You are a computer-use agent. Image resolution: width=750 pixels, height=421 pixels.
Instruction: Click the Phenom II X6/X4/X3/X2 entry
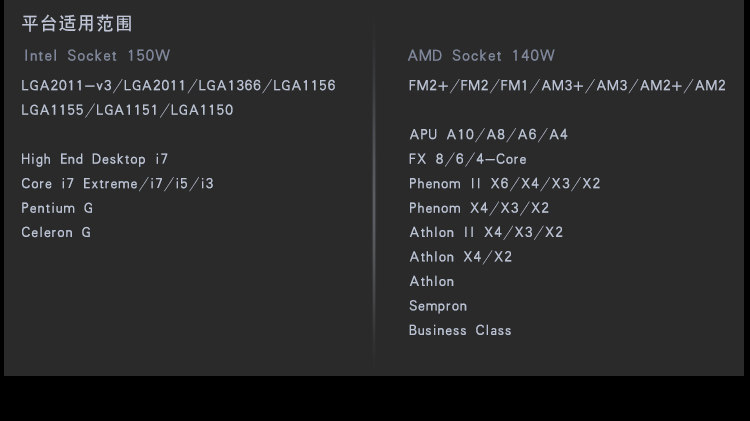504,184
